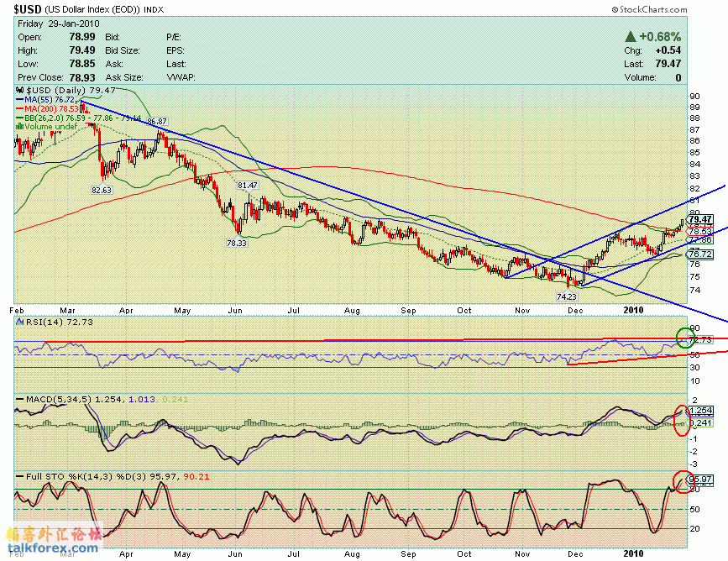This screenshot has height=561, width=728.
Task: Click the 72.73 RSI value tag on right
Action: 700,340
